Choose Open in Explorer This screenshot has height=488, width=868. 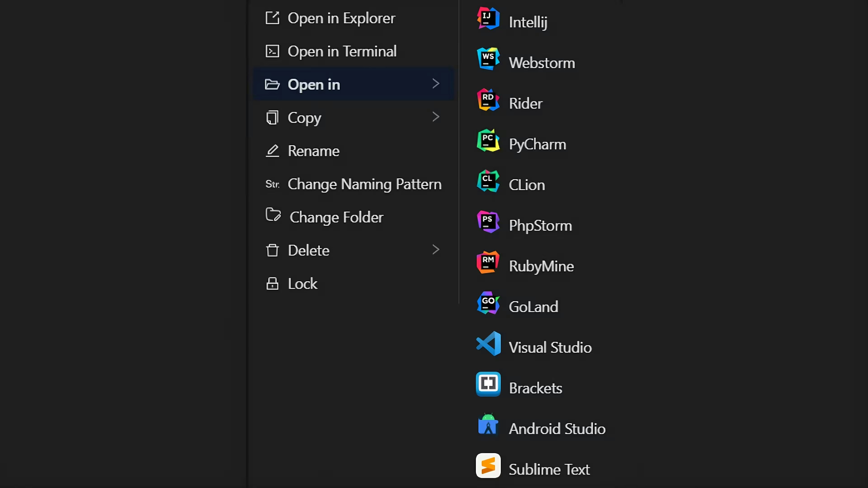(354, 18)
